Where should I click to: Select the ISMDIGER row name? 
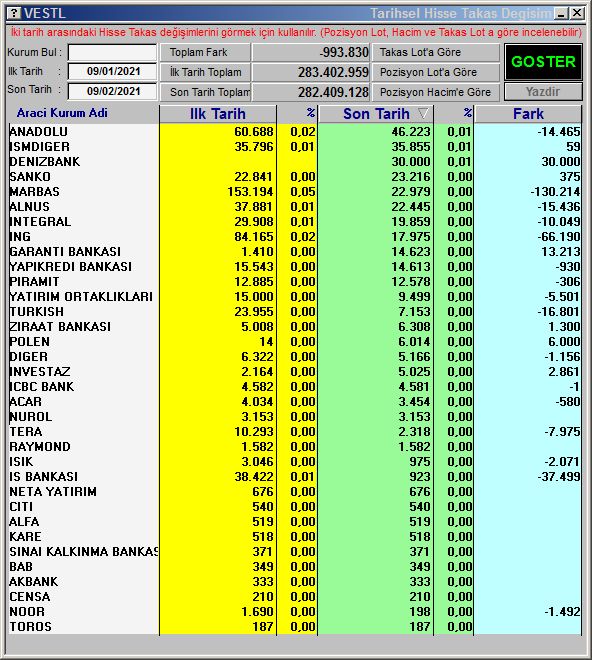[40, 147]
